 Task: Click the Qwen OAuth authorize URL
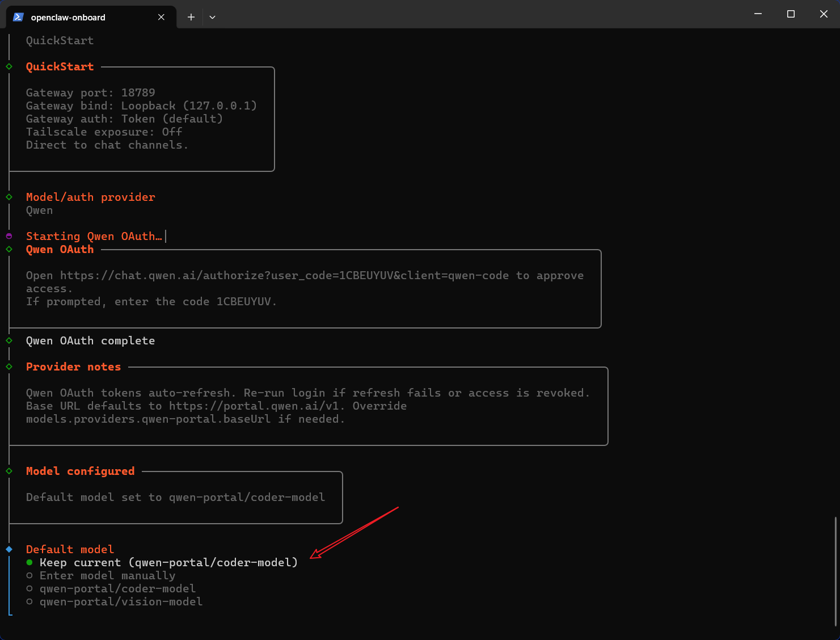click(284, 275)
